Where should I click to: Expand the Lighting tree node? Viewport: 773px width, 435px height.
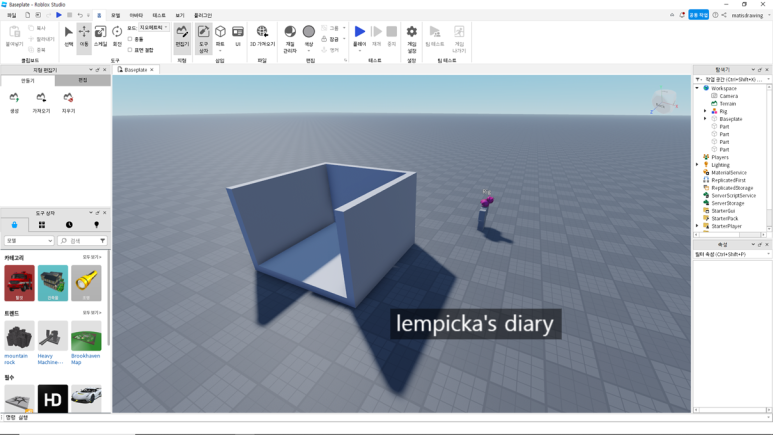pos(698,165)
